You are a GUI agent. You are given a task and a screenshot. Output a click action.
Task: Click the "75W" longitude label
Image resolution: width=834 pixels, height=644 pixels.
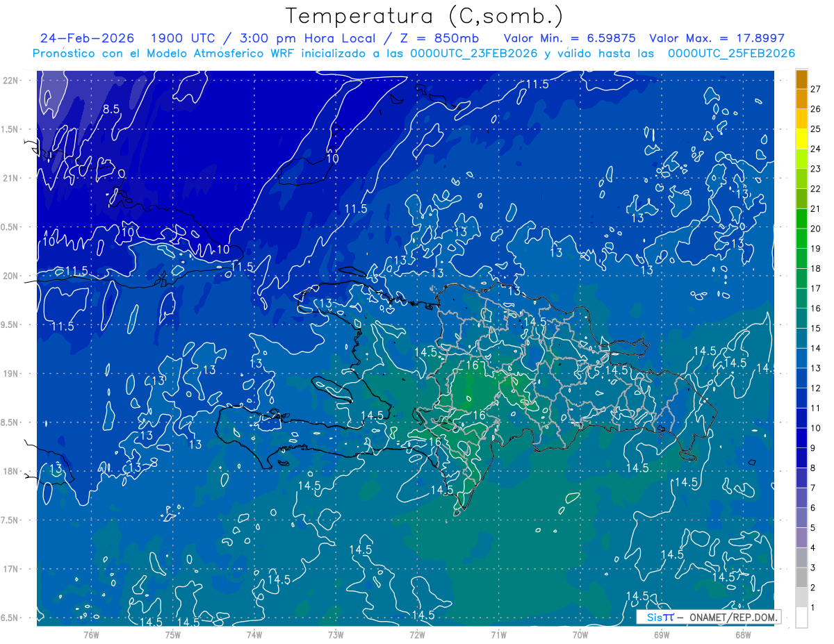click(173, 634)
